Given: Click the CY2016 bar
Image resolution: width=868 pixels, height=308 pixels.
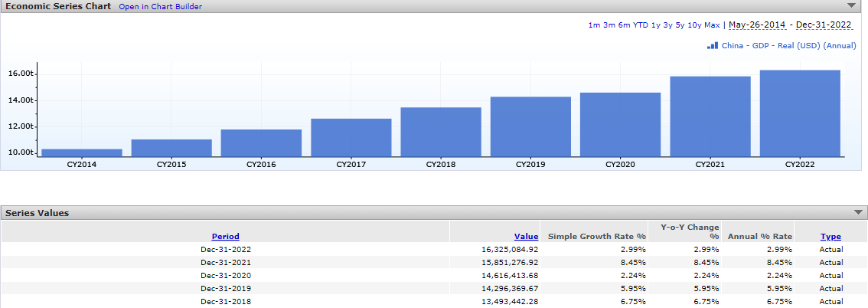Looking at the screenshot, I should click(261, 143).
